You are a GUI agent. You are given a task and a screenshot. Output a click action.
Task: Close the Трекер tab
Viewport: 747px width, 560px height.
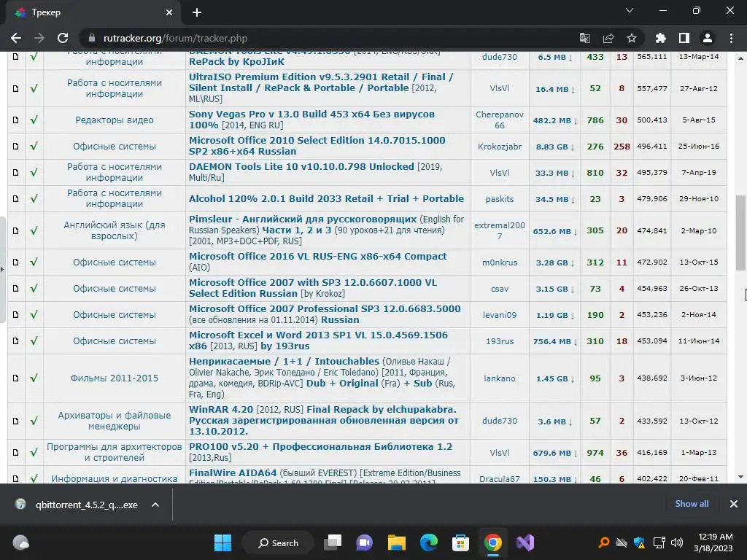pyautogui.click(x=169, y=12)
